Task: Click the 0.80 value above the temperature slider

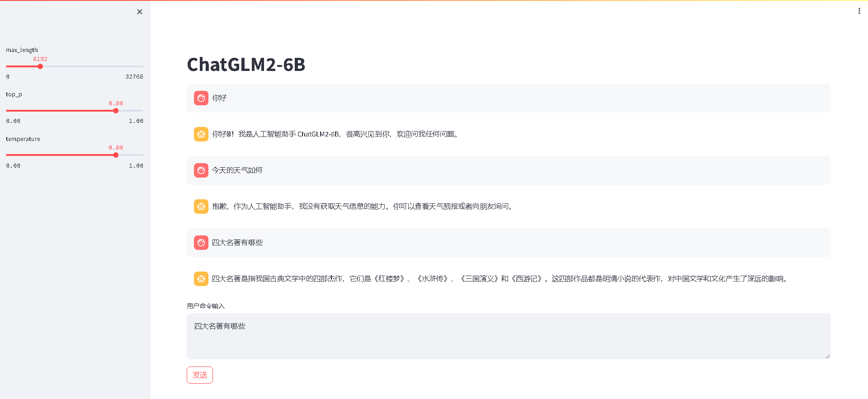Action: click(x=116, y=148)
